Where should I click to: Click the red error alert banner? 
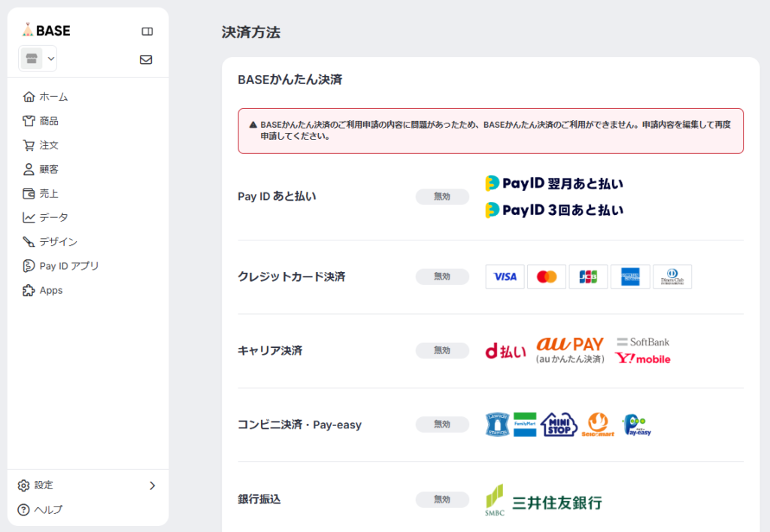[x=490, y=131]
